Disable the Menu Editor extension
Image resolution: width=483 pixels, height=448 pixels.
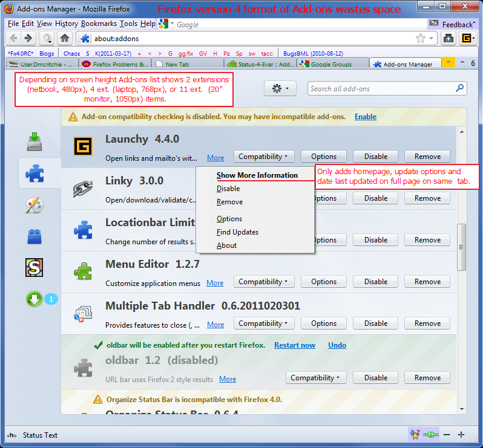tap(375, 282)
